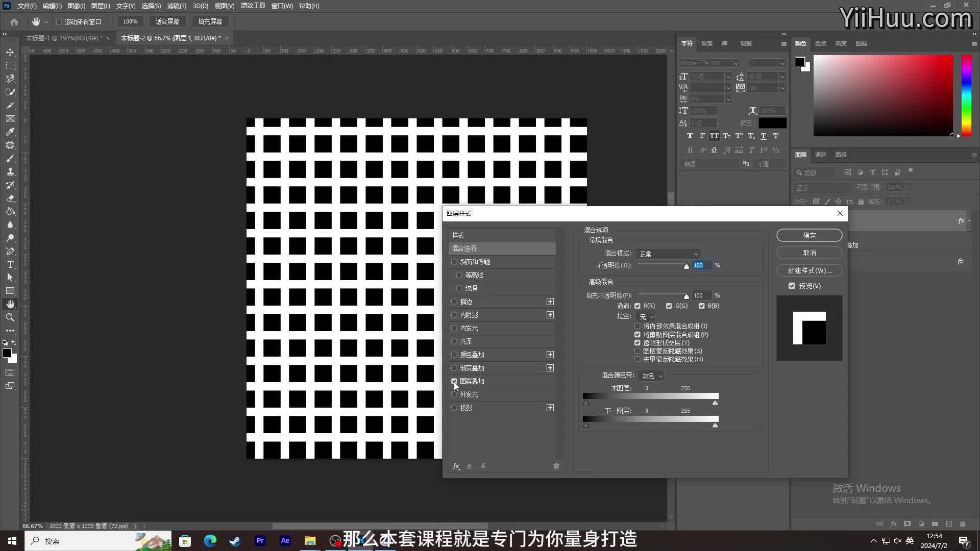
Task: Click the Opacity (不透明度) slider handle
Action: [687, 266]
